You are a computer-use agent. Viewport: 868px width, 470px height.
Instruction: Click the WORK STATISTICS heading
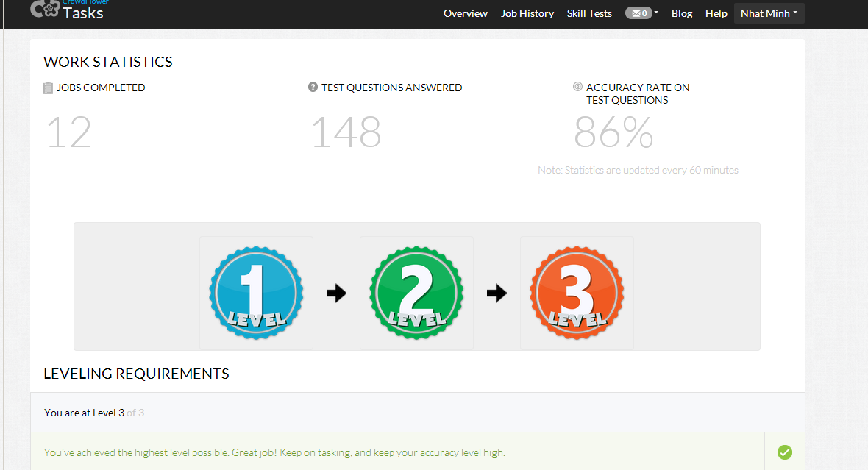[108, 62]
